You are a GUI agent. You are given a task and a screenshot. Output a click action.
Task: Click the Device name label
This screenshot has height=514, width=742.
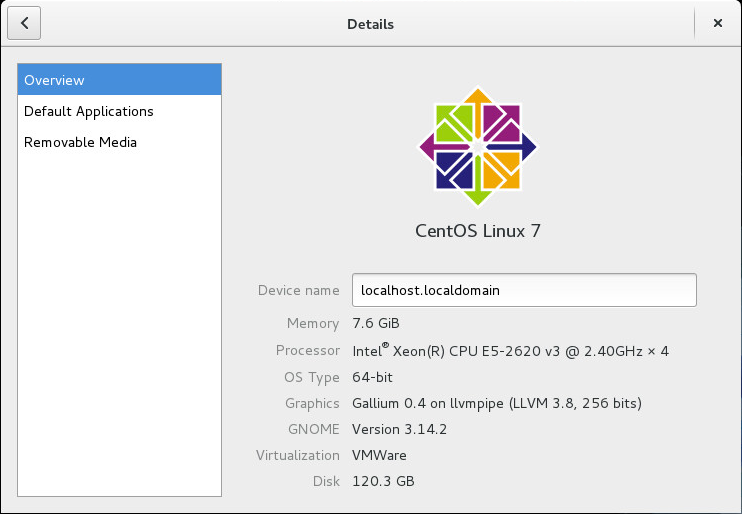298,290
